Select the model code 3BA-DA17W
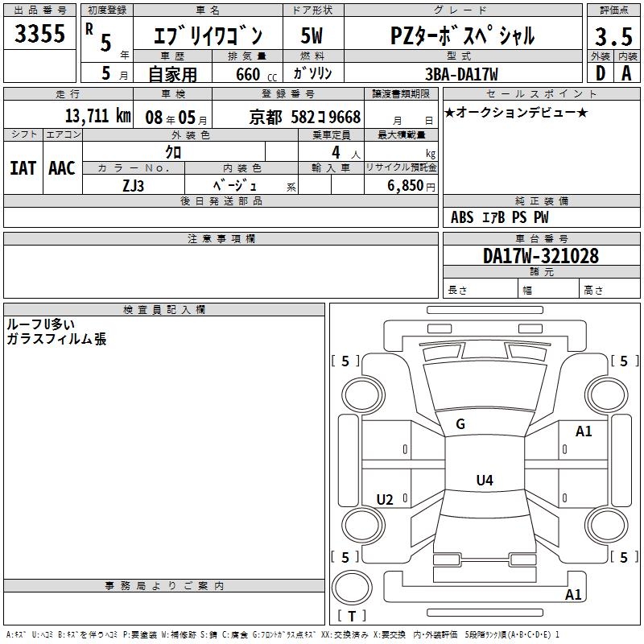 click(x=461, y=74)
